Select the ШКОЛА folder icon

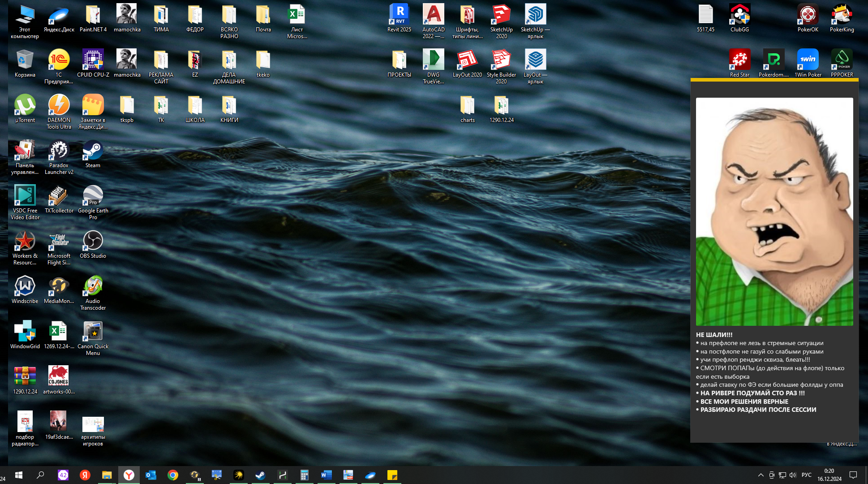(195, 109)
